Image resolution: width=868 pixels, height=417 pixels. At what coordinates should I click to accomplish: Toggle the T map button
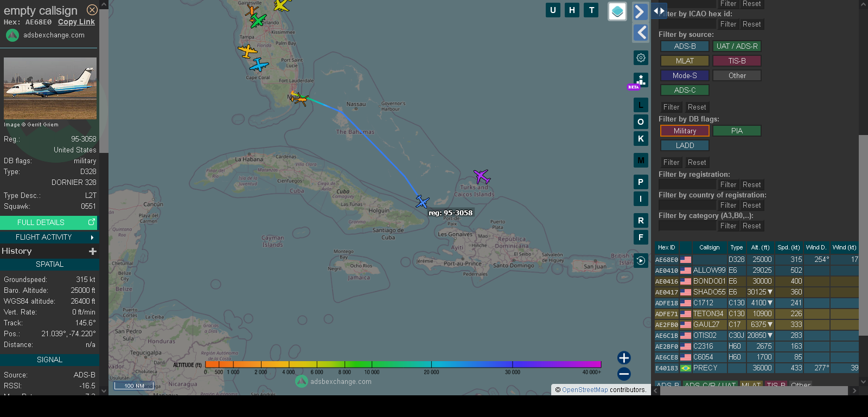(x=591, y=10)
